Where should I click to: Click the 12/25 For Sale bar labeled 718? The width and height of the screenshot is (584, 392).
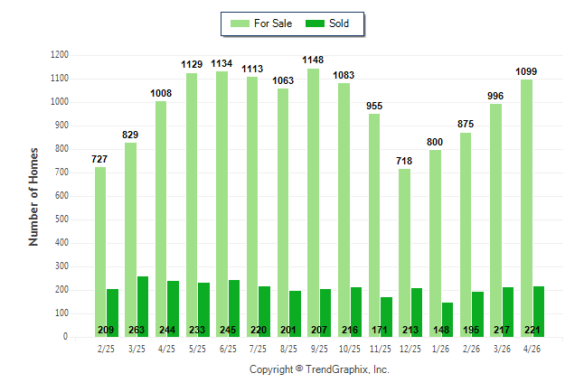(x=404, y=253)
